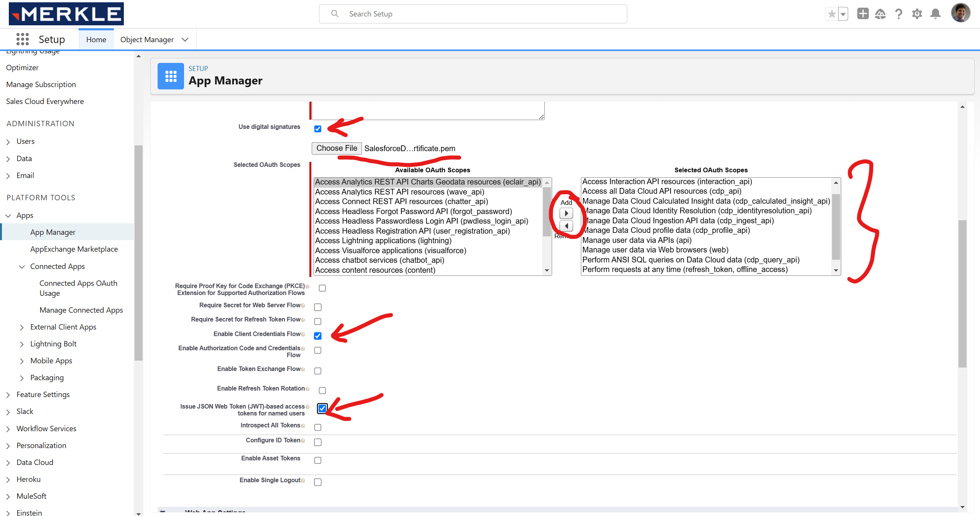Check Require Secret for Refresh Token Flow
This screenshot has width=980, height=516.
(x=318, y=321)
